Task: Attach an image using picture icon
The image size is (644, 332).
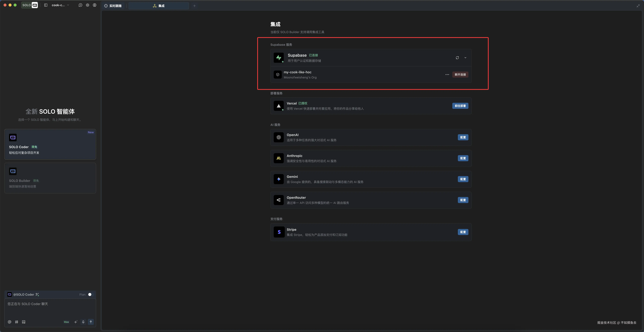Action: tap(24, 322)
